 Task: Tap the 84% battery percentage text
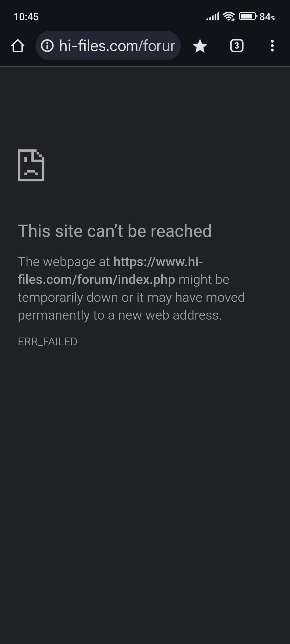pyautogui.click(x=267, y=17)
